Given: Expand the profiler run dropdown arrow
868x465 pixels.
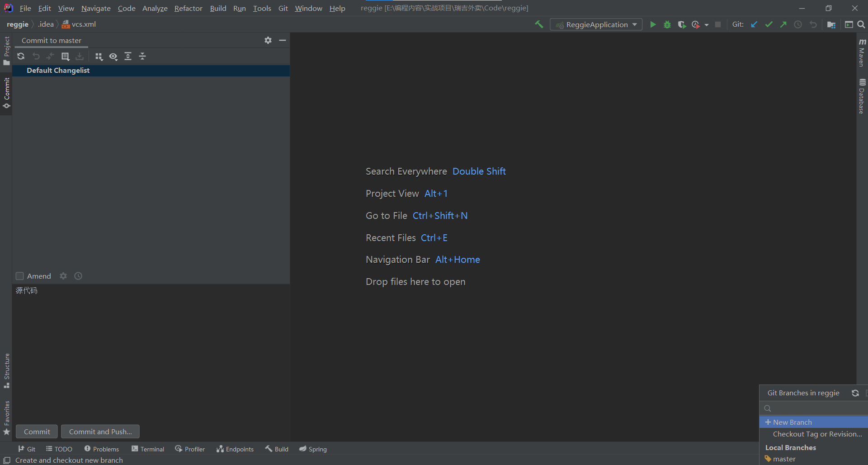Looking at the screenshot, I should [707, 25].
